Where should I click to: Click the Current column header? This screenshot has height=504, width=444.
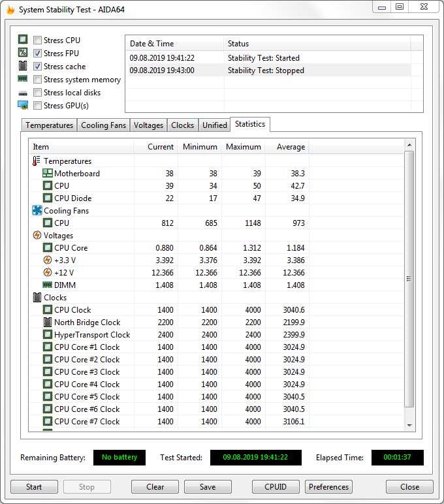pos(155,147)
